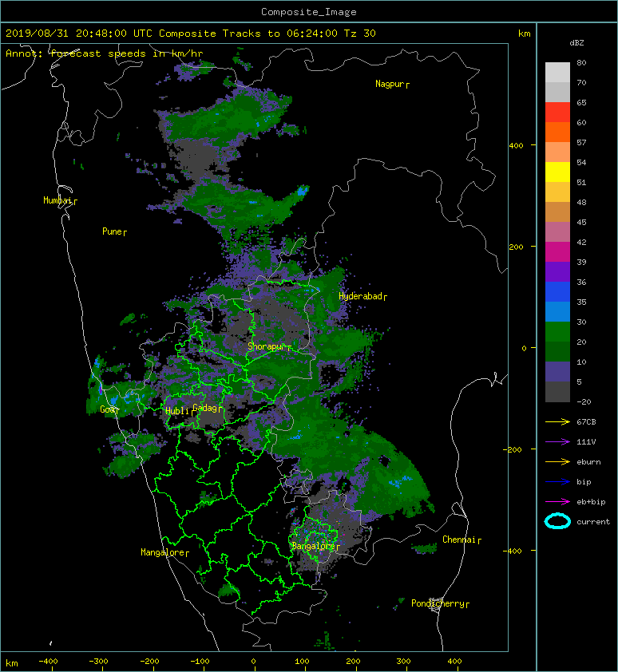Click the 45 dBZ mauve swatch
This screenshot has width=618, height=672.
click(x=557, y=231)
